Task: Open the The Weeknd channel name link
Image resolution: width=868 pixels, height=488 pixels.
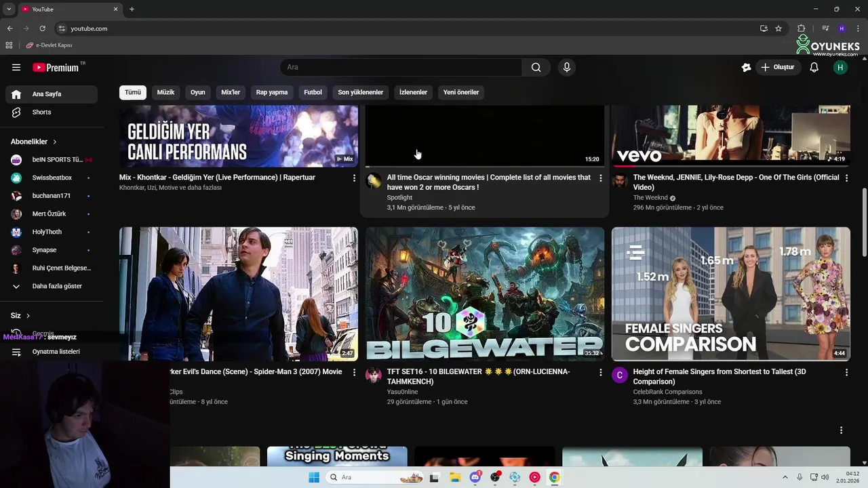Action: (650, 198)
